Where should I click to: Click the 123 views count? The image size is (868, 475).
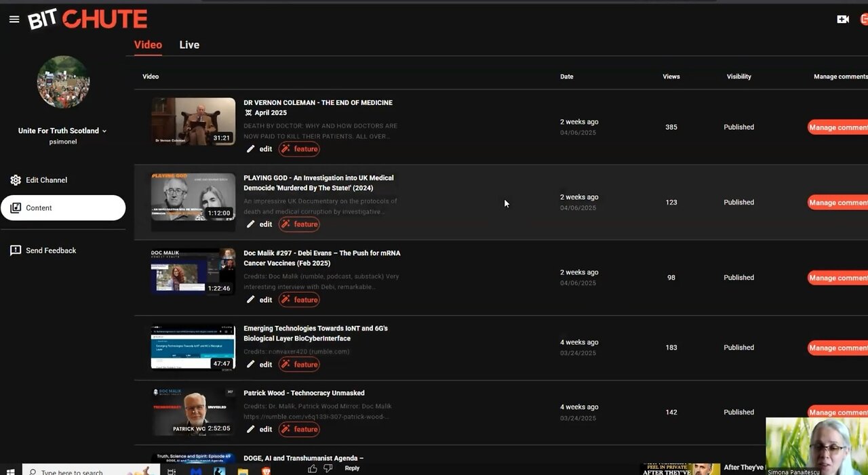pyautogui.click(x=671, y=203)
